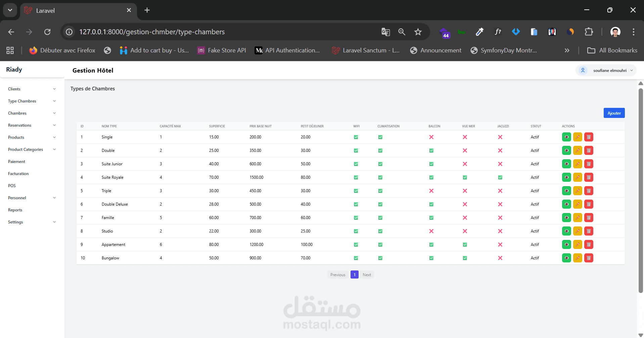Switch to the Laravel browser tab
Viewport: 644px width, 338px height.
click(78, 10)
